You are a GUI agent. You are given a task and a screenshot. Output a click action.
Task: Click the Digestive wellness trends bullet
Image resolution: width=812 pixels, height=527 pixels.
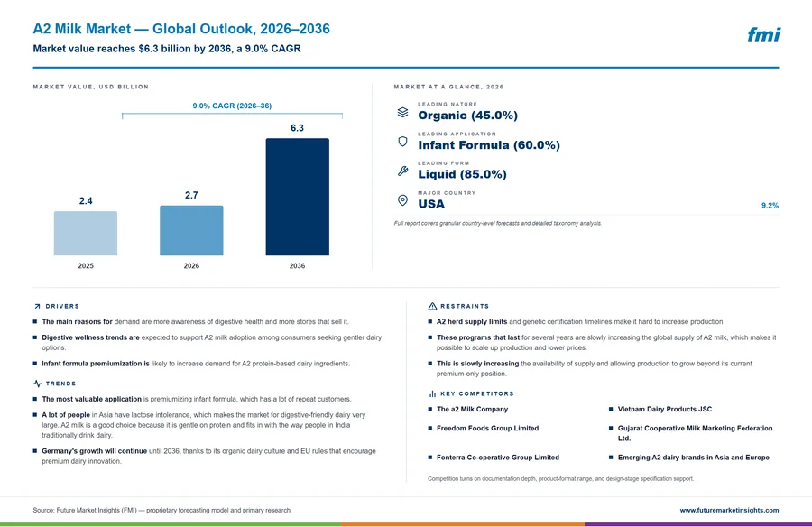(x=212, y=343)
